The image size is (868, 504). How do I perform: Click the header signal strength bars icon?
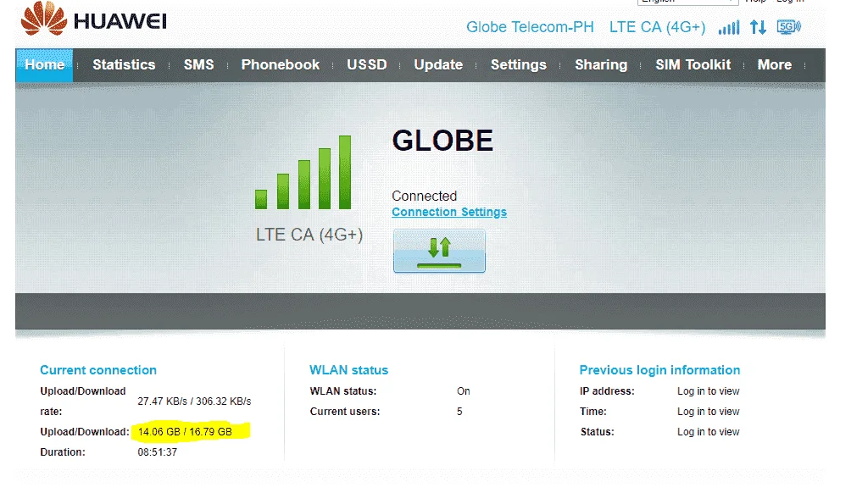(728, 27)
